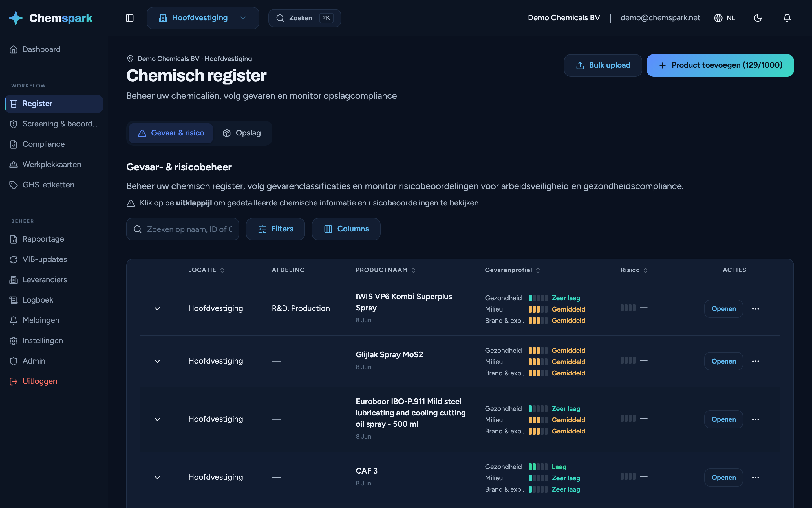812x508 pixels.
Task: Click Gezondheid level bar of CAF 3
Action: [538, 467]
